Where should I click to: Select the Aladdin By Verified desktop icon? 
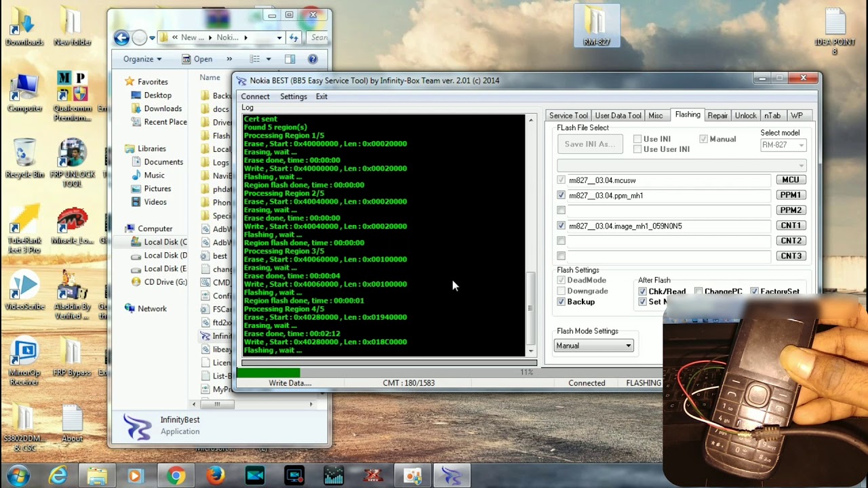point(72,296)
